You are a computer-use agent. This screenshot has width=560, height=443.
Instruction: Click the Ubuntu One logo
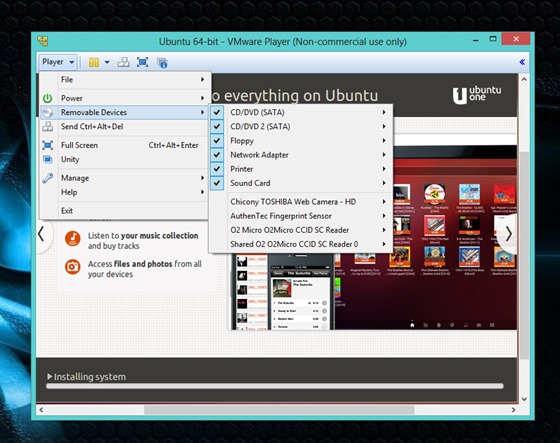[477, 95]
